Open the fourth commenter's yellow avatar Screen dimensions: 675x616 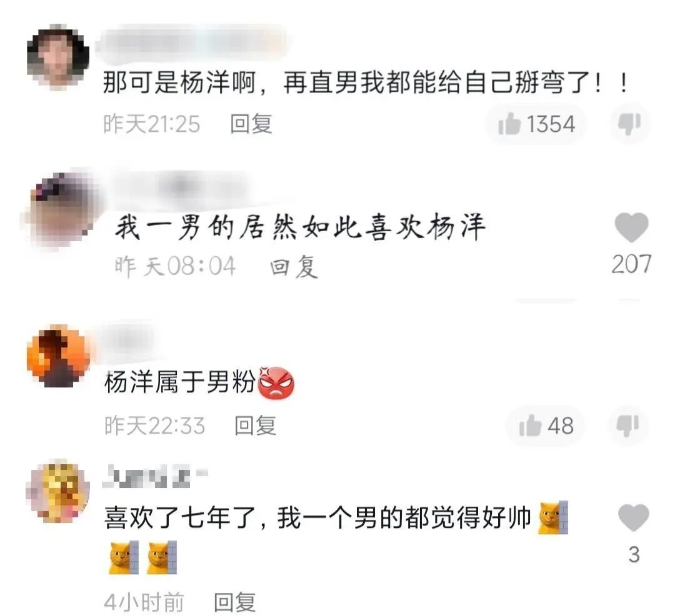[58, 491]
